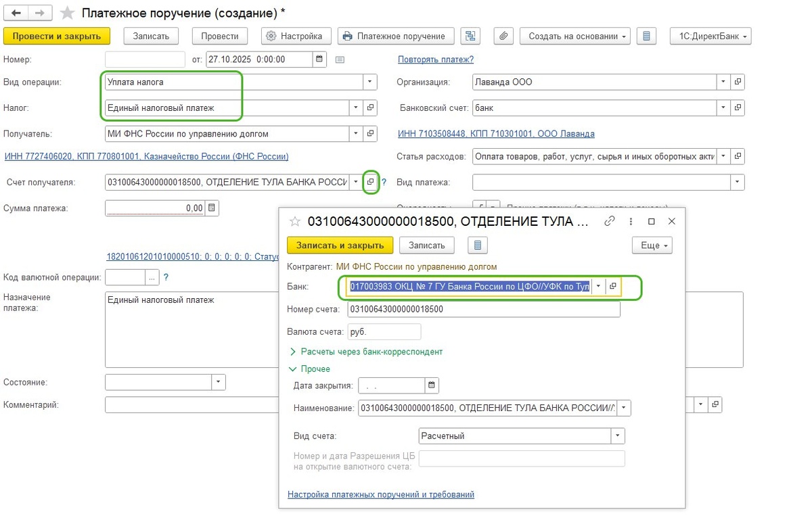Screen dimensions: 812x522
Task: Click the link icon in dialog header
Action: (x=610, y=221)
